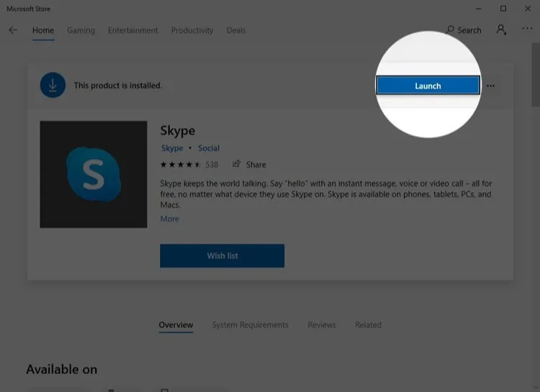The width and height of the screenshot is (540, 392).
Task: Launch the installed Skype app
Action: click(428, 86)
